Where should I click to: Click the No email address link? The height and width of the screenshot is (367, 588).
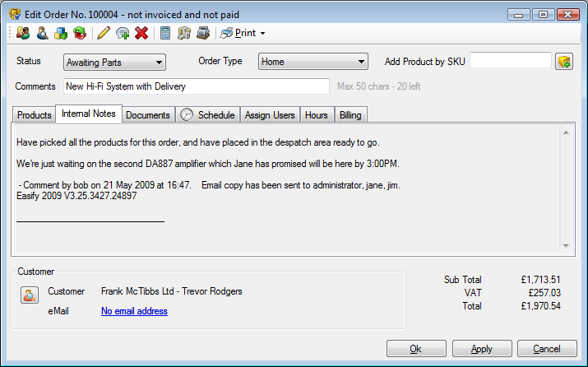[x=134, y=311]
